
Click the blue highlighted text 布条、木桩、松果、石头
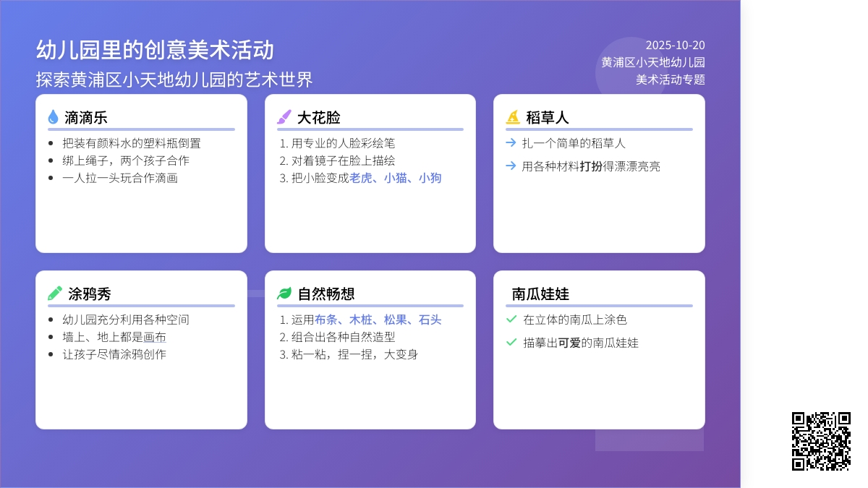pos(378,320)
